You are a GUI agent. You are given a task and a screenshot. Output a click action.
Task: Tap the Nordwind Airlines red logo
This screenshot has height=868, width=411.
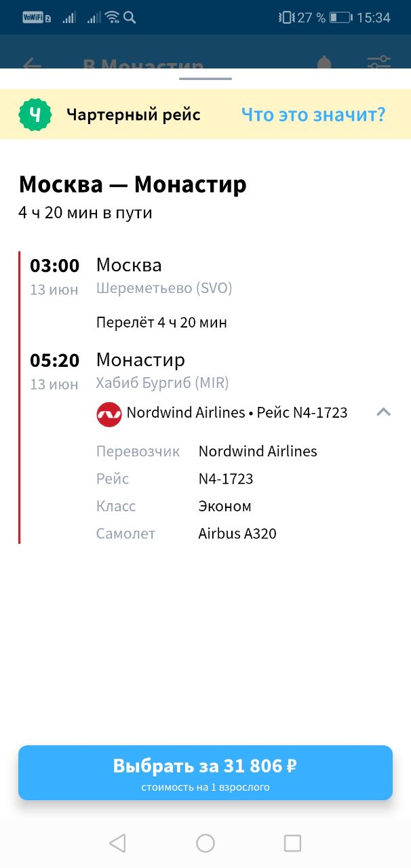pos(109,414)
